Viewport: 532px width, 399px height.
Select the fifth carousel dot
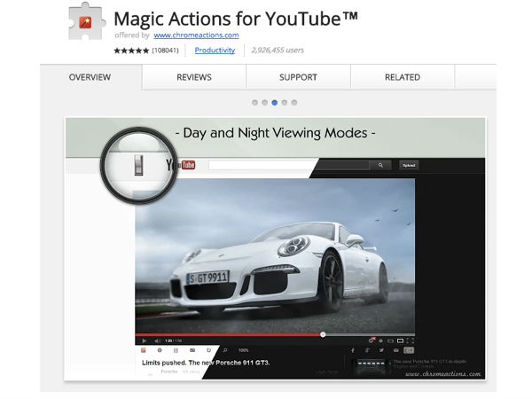tap(294, 103)
